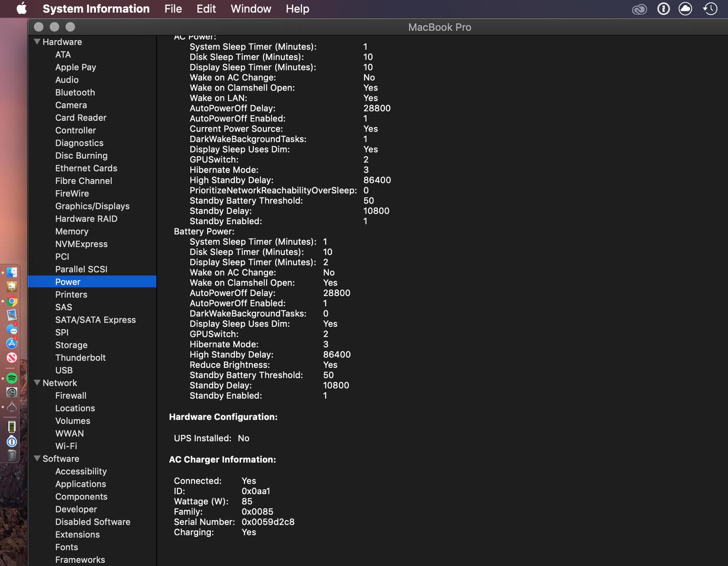728x566 pixels.
Task: Select Ethernet Cards in the sidebar
Action: tap(86, 168)
